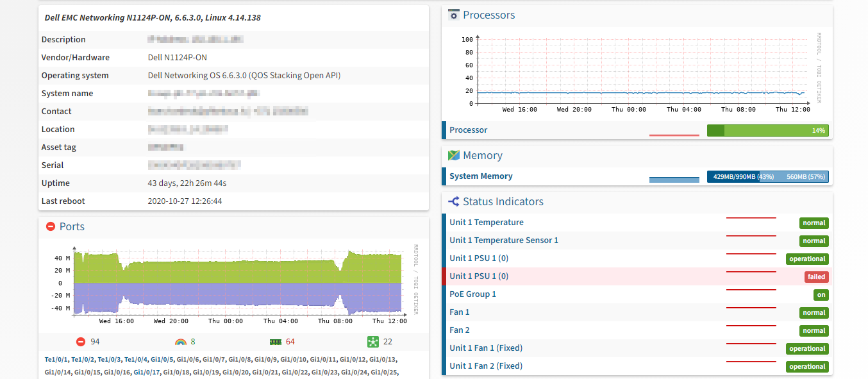Click the icon beside port count 64
This screenshot has width=868, height=379.
coord(276,342)
